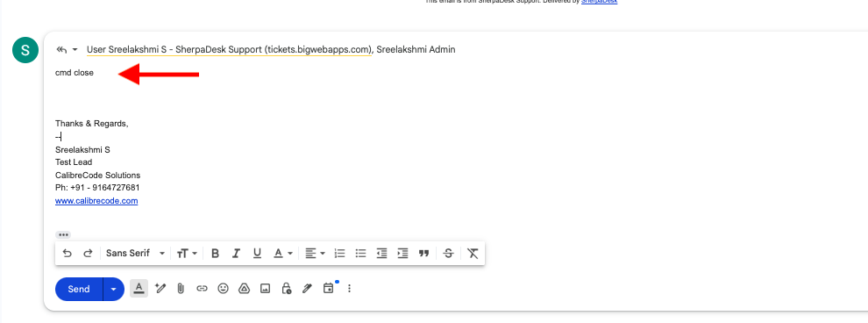Click the Undo icon
This screenshot has height=323, width=868.
tap(67, 253)
